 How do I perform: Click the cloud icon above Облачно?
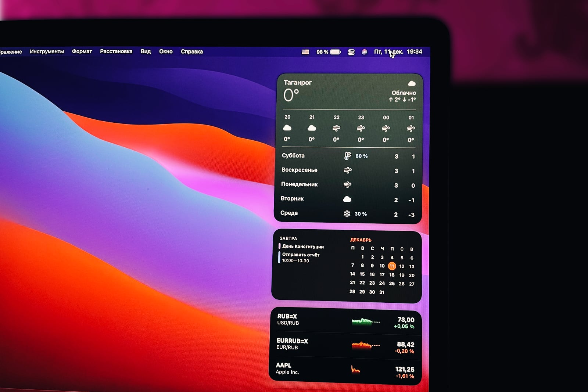click(412, 84)
